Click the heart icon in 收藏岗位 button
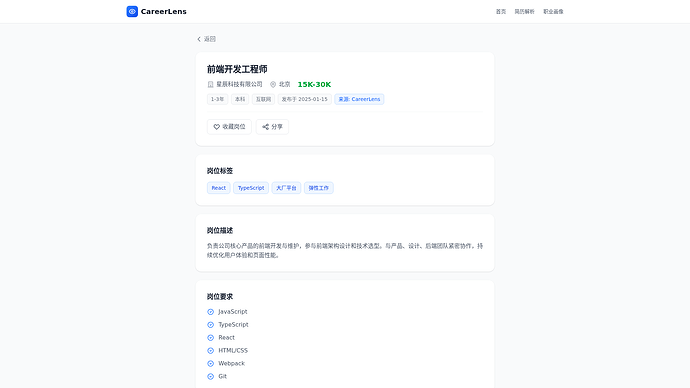The height and width of the screenshot is (388, 690). (x=217, y=127)
